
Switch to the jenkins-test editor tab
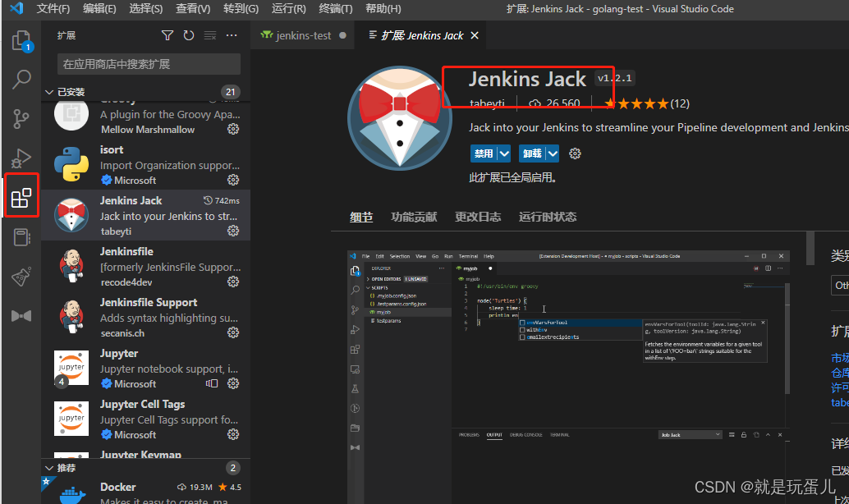click(x=303, y=36)
